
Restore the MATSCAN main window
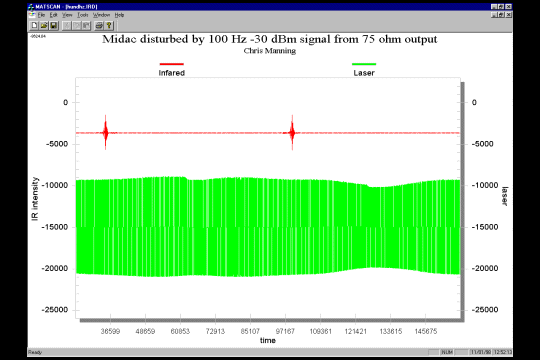click(x=501, y=7)
